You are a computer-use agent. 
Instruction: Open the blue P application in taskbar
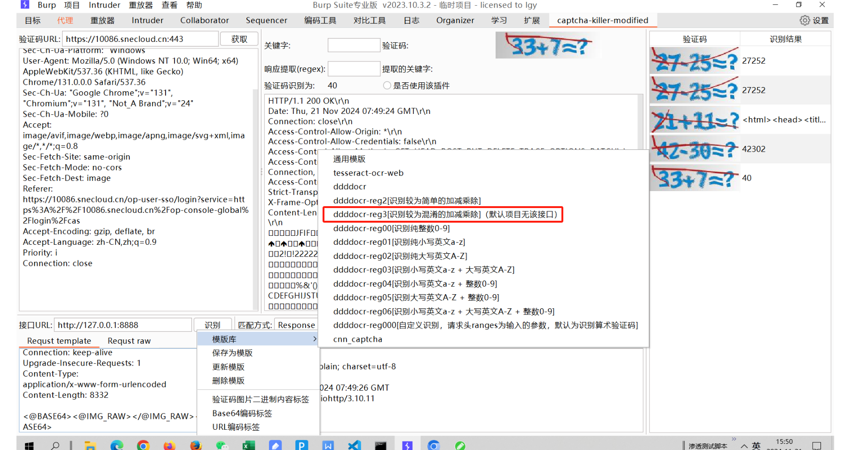301,445
